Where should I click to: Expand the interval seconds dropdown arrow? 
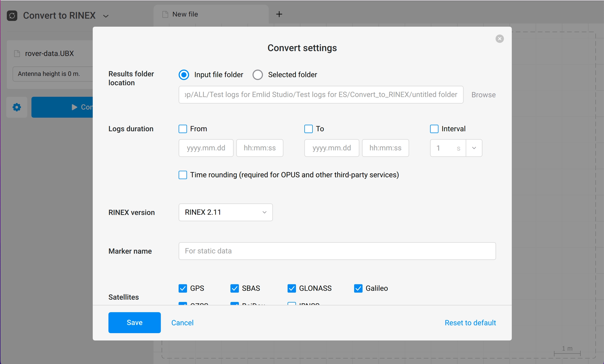pyautogui.click(x=474, y=148)
